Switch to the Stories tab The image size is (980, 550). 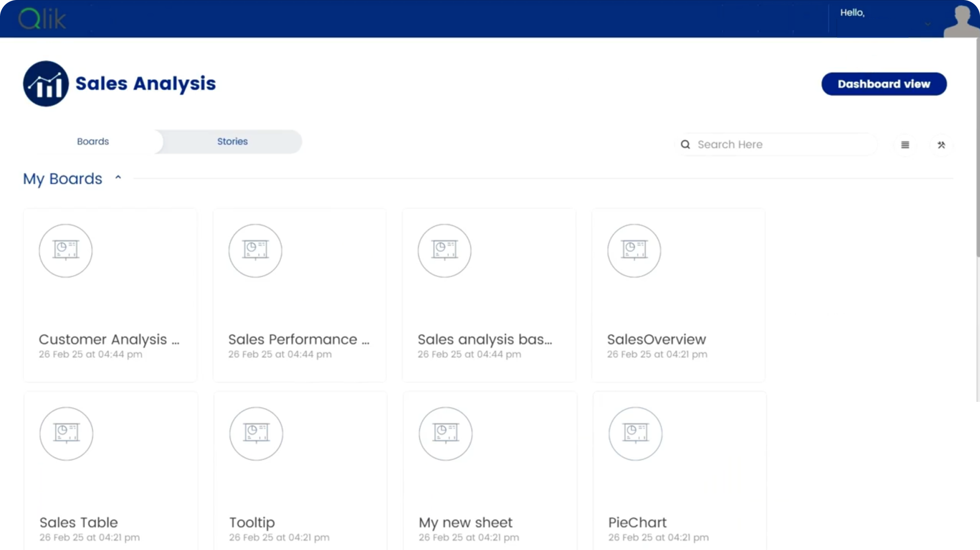click(232, 141)
